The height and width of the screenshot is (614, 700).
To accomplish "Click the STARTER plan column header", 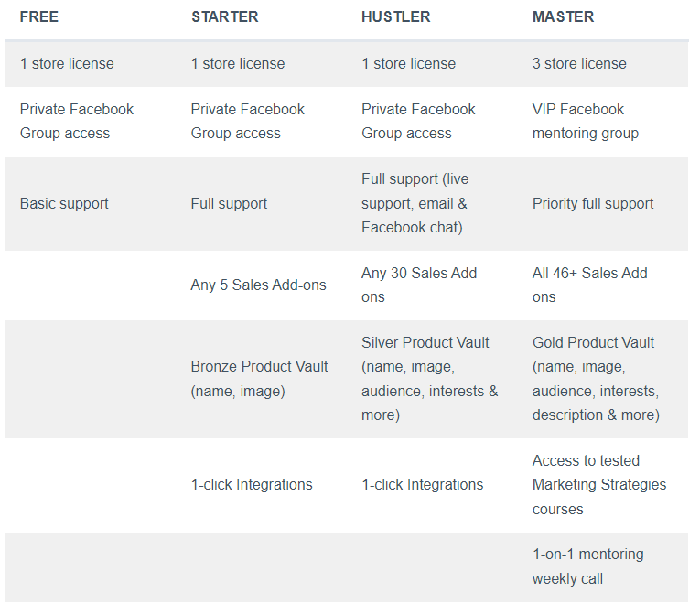I will (224, 17).
